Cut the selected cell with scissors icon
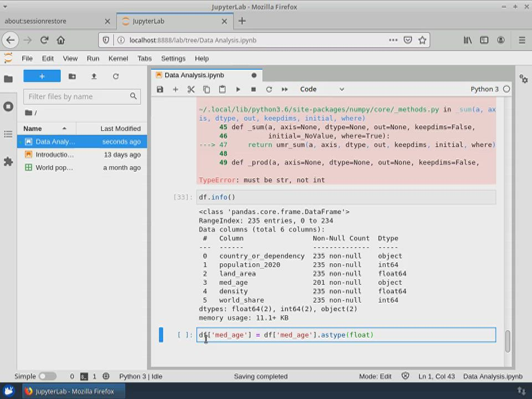Image resolution: width=532 pixels, height=399 pixels. click(191, 89)
